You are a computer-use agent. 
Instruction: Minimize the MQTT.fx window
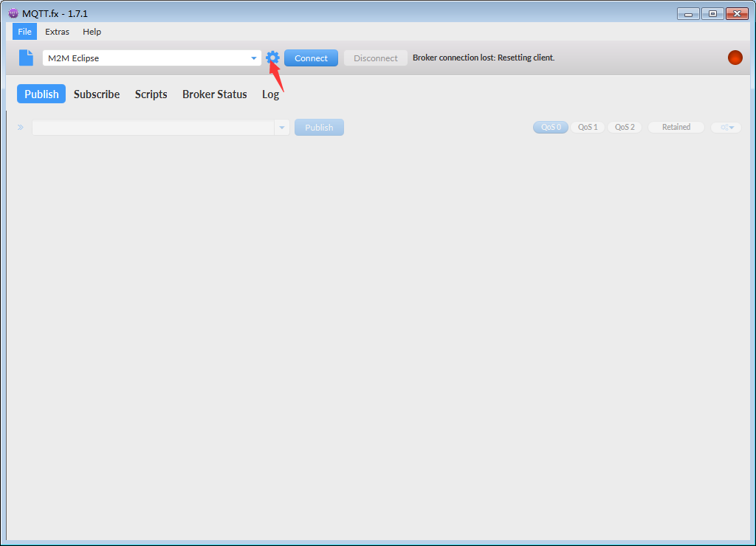click(688, 13)
